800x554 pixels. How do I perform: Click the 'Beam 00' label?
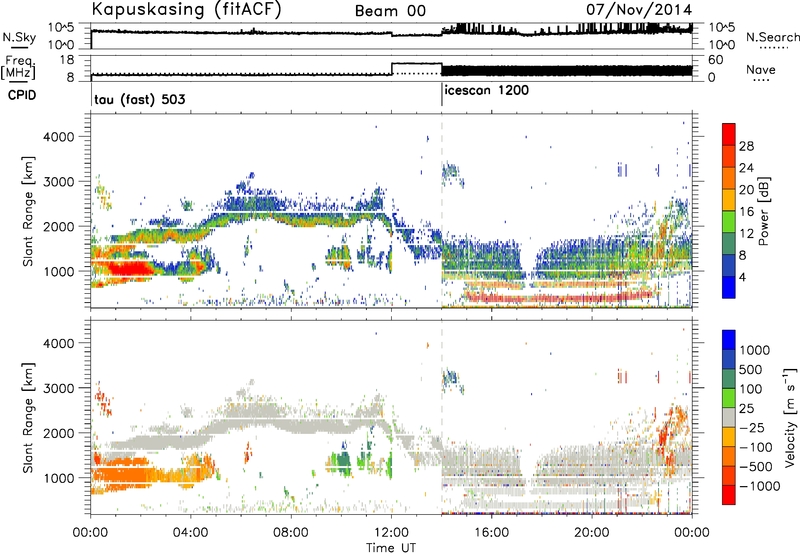(x=390, y=11)
